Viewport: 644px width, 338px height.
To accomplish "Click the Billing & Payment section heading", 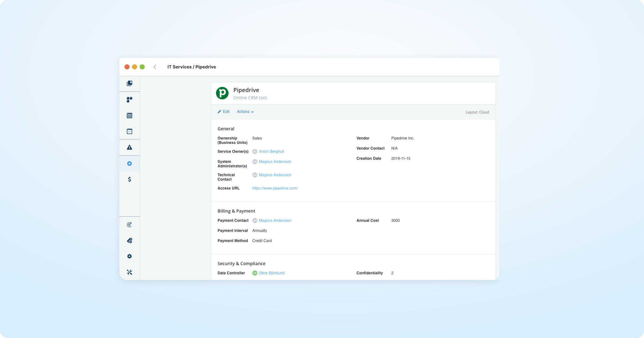I will (x=236, y=211).
